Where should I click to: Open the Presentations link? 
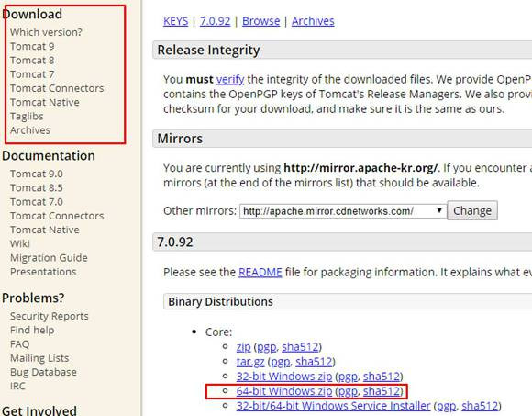click(43, 272)
